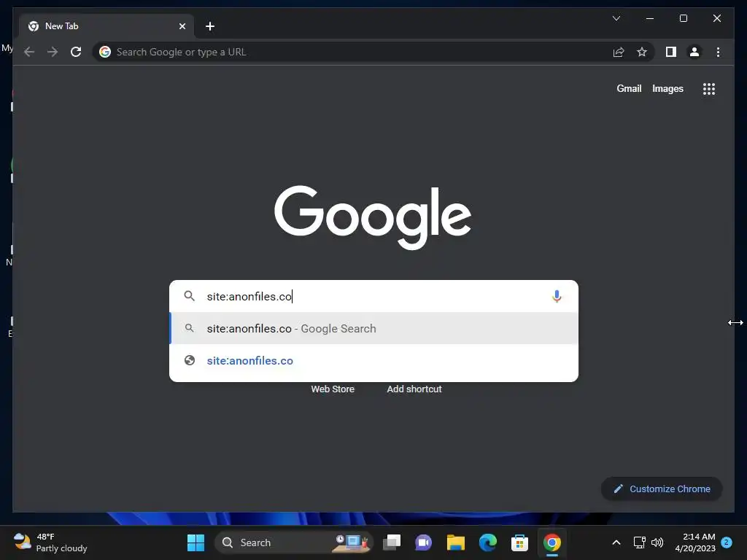The height and width of the screenshot is (560, 747).
Task: Select the New Tab tab
Action: click(107, 26)
